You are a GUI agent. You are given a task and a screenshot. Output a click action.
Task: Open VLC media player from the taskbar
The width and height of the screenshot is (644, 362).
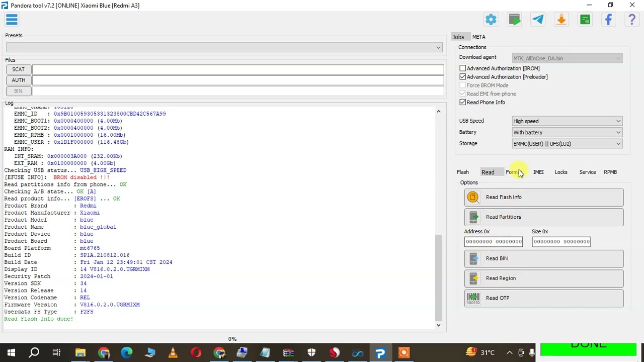pyautogui.click(x=173, y=352)
